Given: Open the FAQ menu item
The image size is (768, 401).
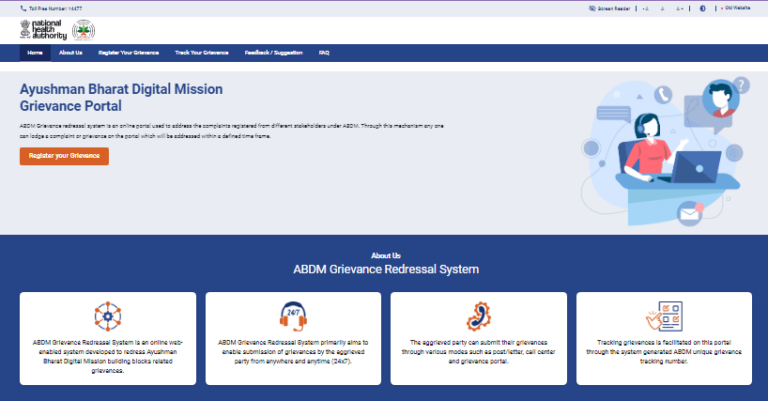Looking at the screenshot, I should pyautogui.click(x=324, y=52).
